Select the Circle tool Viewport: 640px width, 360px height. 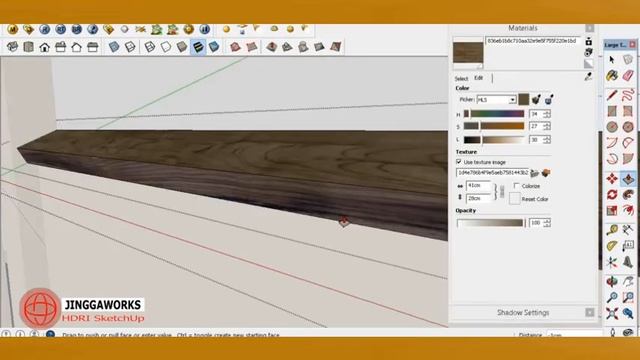611,127
